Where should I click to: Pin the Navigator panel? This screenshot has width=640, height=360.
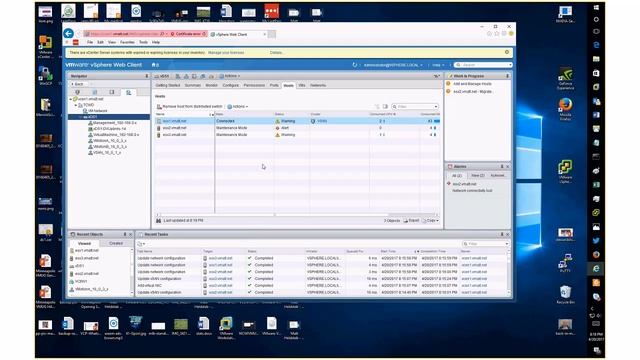pos(147,76)
